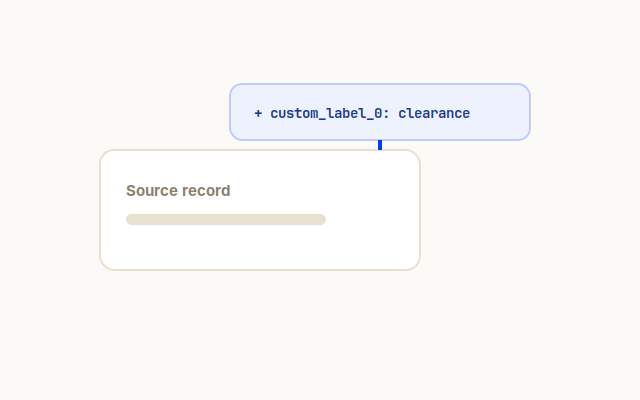Select the blue custom_label_0 node box
The image size is (640, 400).
point(380,112)
